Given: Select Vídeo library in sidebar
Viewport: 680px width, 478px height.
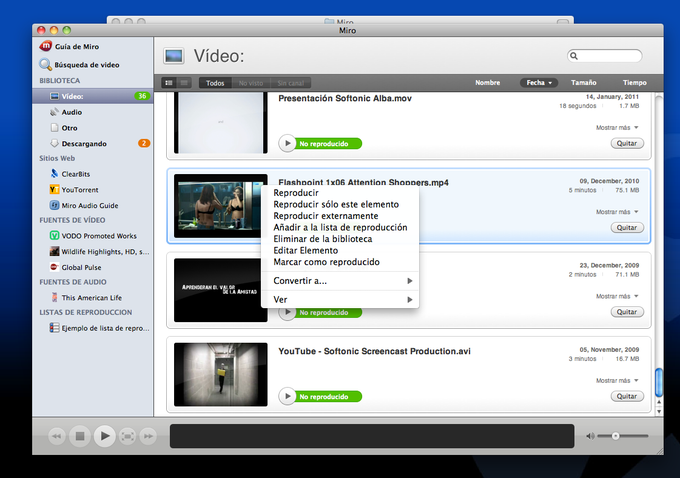Looking at the screenshot, I should [92, 96].
